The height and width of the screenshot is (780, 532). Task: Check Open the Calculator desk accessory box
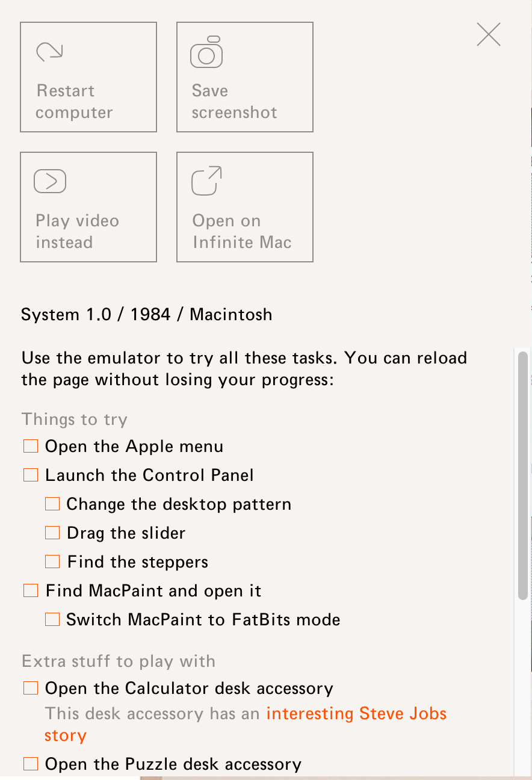click(x=31, y=688)
